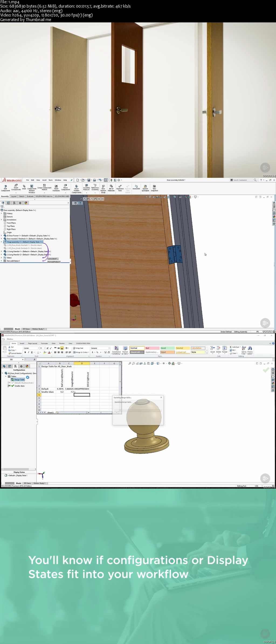Open Formulas tab in Excel ribbon
Viewport: 276px width, 644px height.
(x=44, y=343)
